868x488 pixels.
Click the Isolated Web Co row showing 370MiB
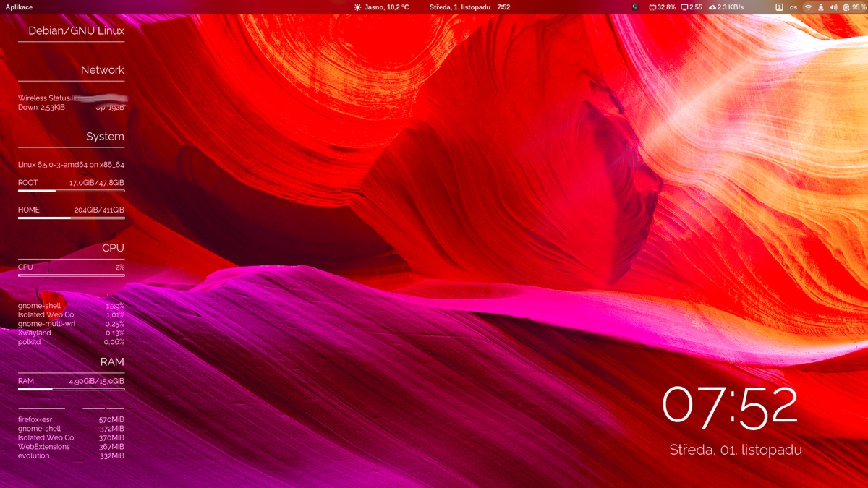pos(71,437)
